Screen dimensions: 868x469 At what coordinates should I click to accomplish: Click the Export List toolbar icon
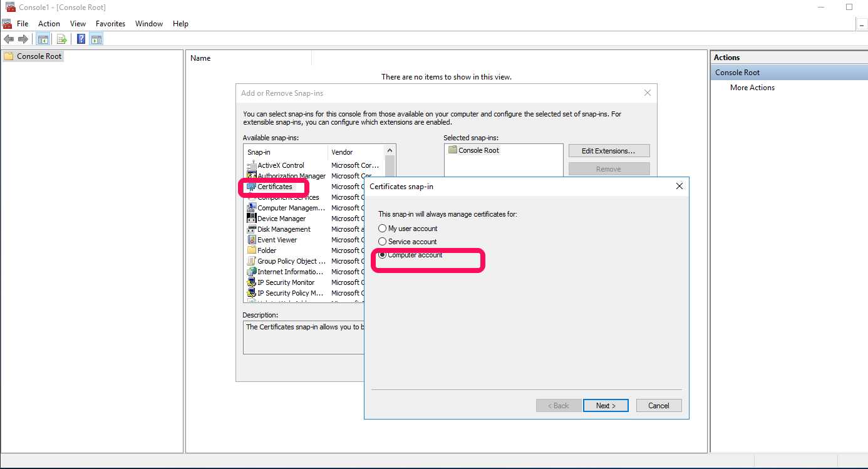(x=62, y=39)
